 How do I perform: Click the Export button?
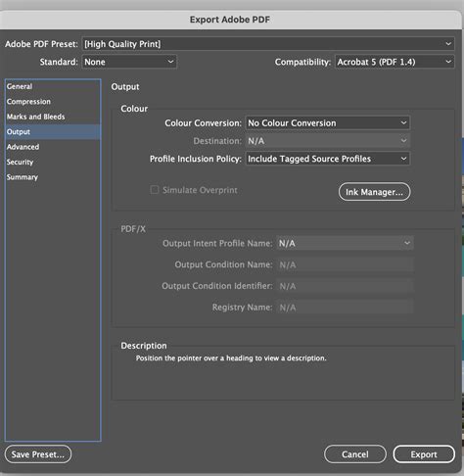pyautogui.click(x=424, y=454)
